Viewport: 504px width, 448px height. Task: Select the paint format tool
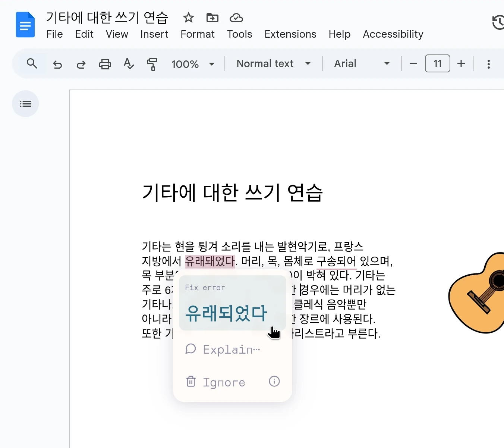(152, 64)
